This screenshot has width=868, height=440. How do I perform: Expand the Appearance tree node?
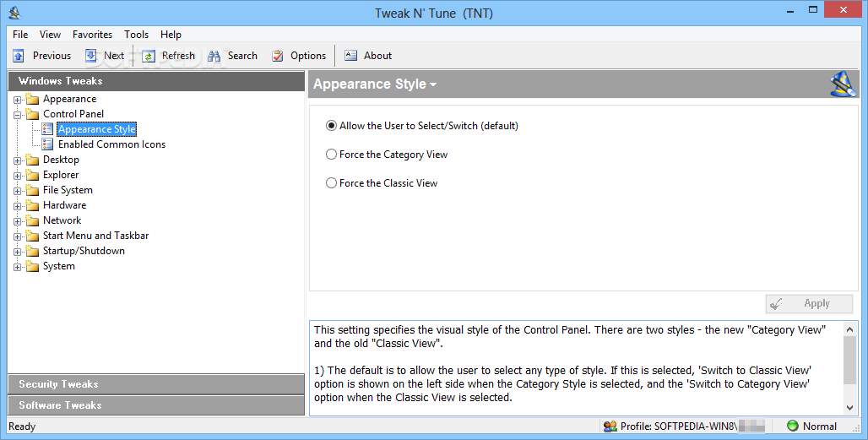pyautogui.click(x=17, y=100)
